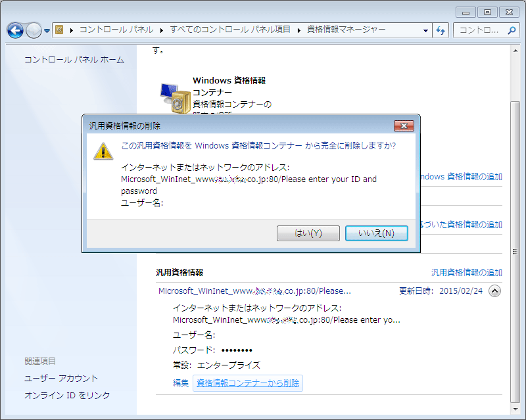Click the warning triangle in the delete dialog
This screenshot has width=526, height=420.
[x=103, y=152]
